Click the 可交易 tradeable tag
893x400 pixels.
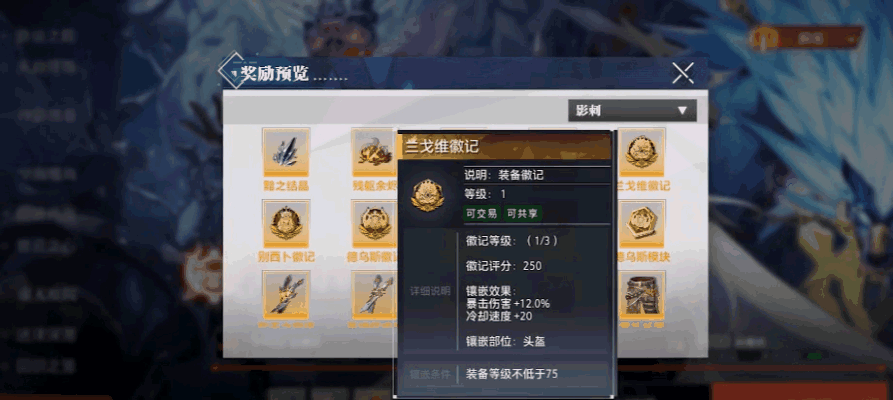(x=481, y=214)
